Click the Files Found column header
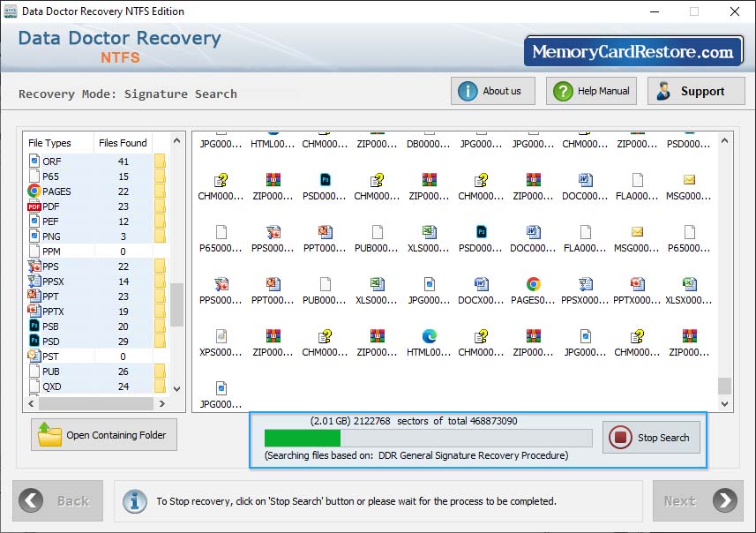756x533 pixels. click(123, 143)
